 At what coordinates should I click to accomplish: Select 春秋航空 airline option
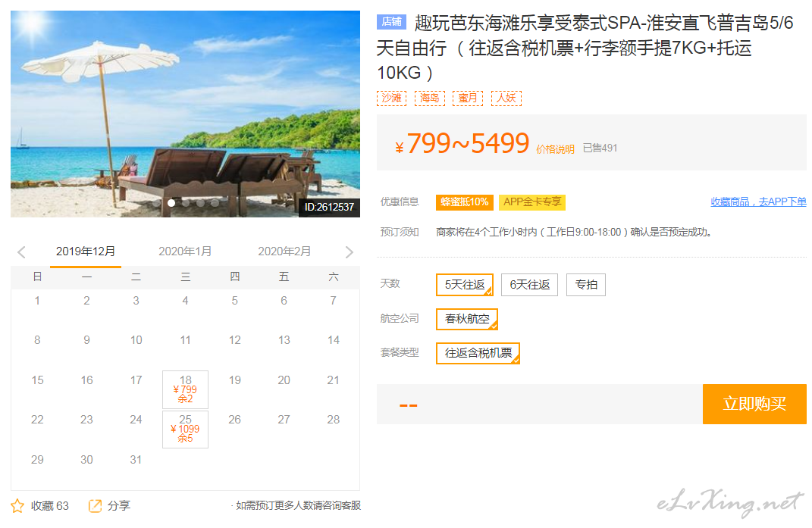pyautogui.click(x=466, y=319)
